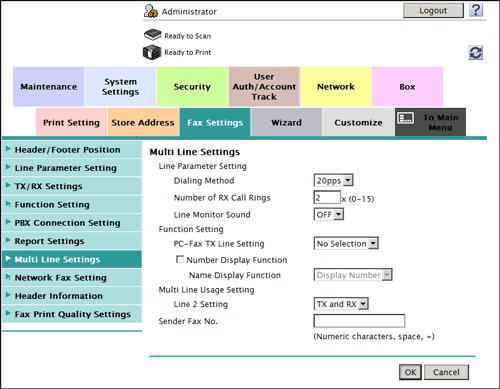500x389 pixels.
Task: Click the Number of RX Call Rings field
Action: pyautogui.click(x=327, y=197)
